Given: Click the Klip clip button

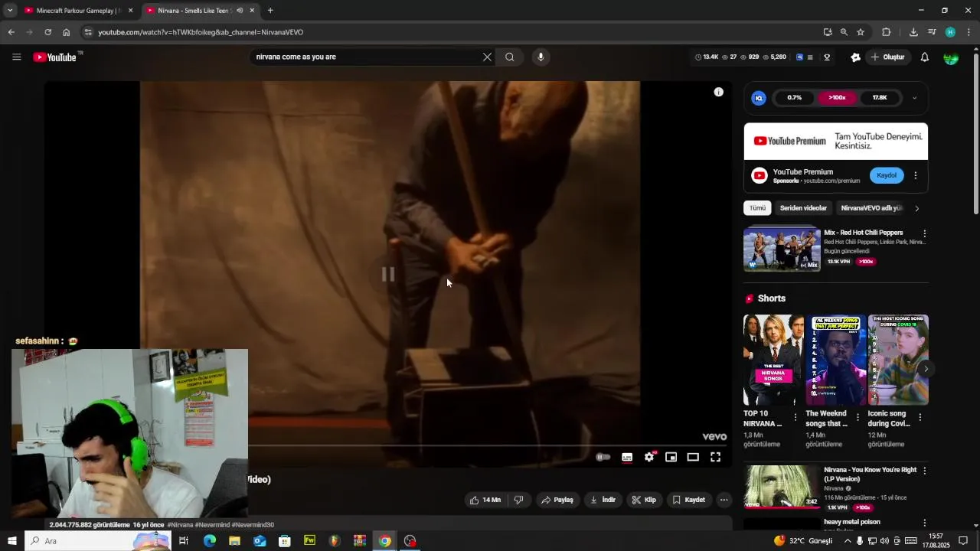Looking at the screenshot, I should (x=643, y=500).
